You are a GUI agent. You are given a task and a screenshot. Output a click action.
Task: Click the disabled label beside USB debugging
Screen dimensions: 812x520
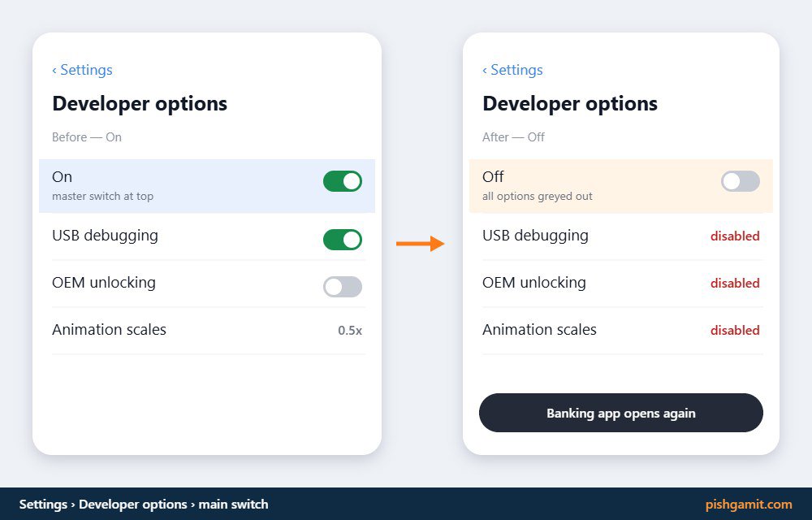coord(735,236)
